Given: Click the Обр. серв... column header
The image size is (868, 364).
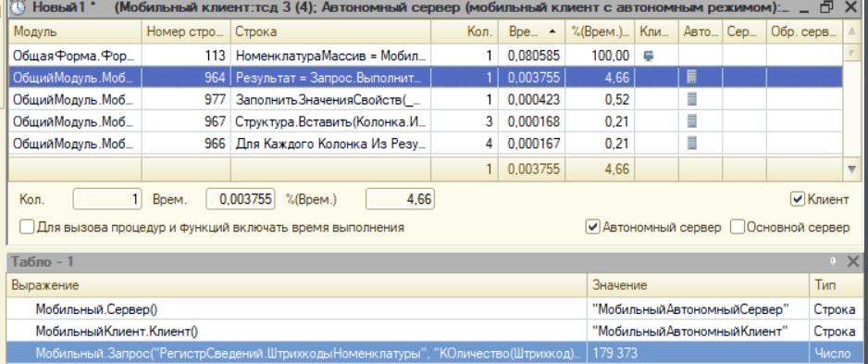Looking at the screenshot, I should (804, 32).
